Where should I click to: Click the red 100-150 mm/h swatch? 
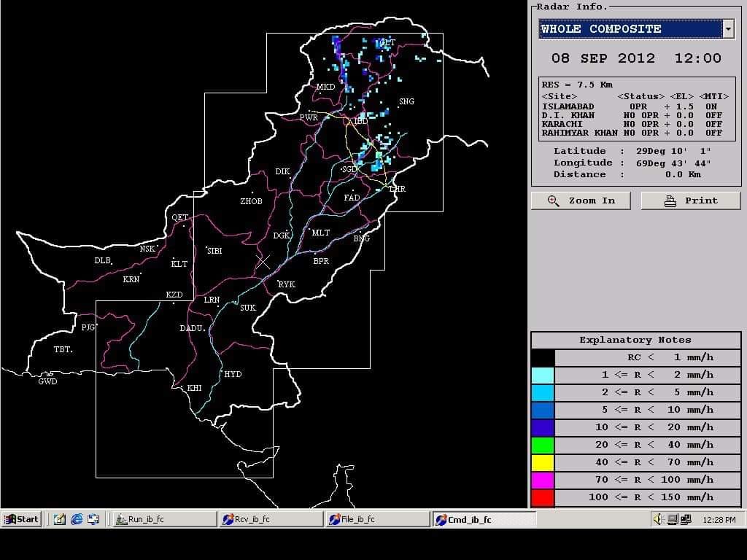point(543,497)
